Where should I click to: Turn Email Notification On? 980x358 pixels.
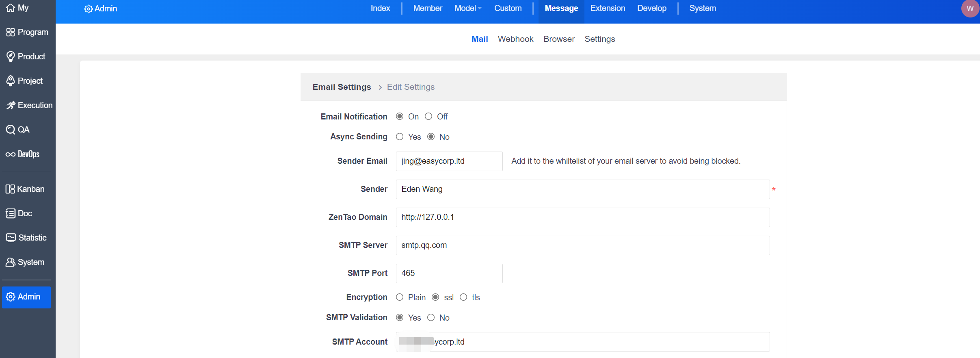coord(400,117)
